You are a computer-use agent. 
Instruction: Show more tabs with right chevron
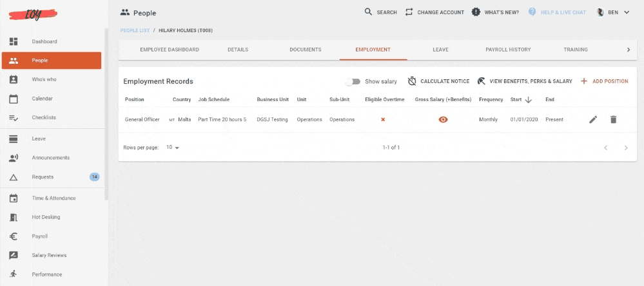[628, 50]
